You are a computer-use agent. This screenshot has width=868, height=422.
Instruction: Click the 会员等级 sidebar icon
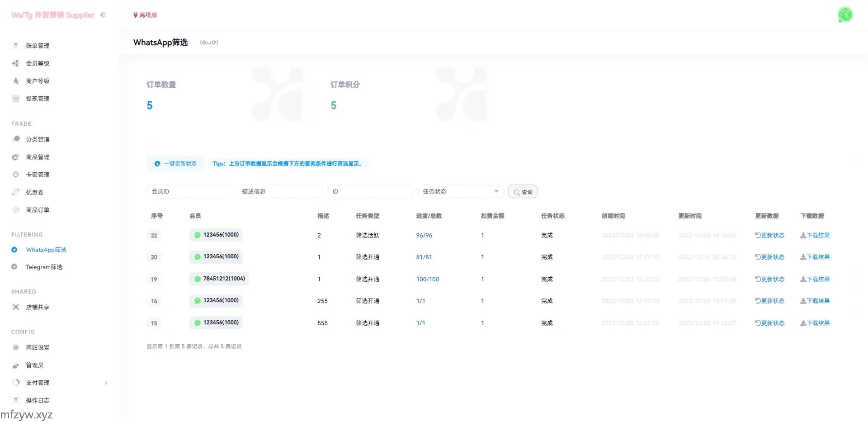pos(16,63)
